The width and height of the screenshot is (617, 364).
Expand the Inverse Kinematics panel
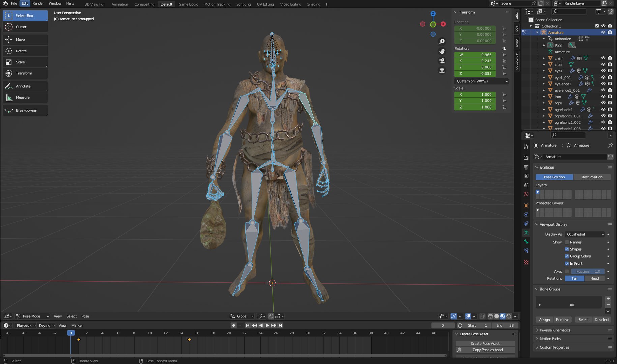coord(555,330)
